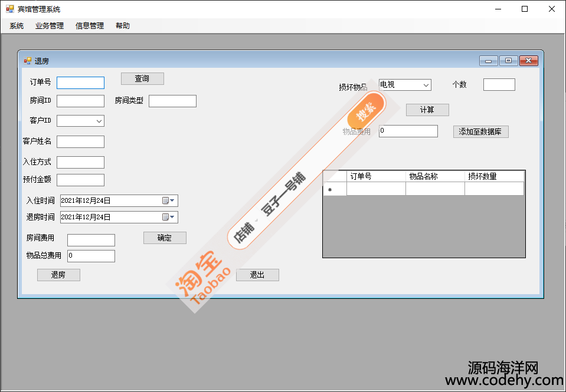Expand the 客户ID dropdown
This screenshot has width=566, height=392.
(x=99, y=121)
